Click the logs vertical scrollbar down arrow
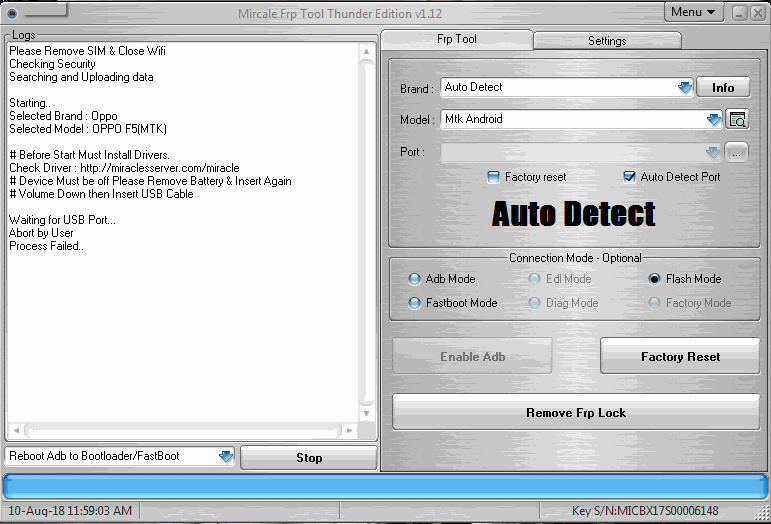Image resolution: width=771 pixels, height=524 pixels. (366, 413)
